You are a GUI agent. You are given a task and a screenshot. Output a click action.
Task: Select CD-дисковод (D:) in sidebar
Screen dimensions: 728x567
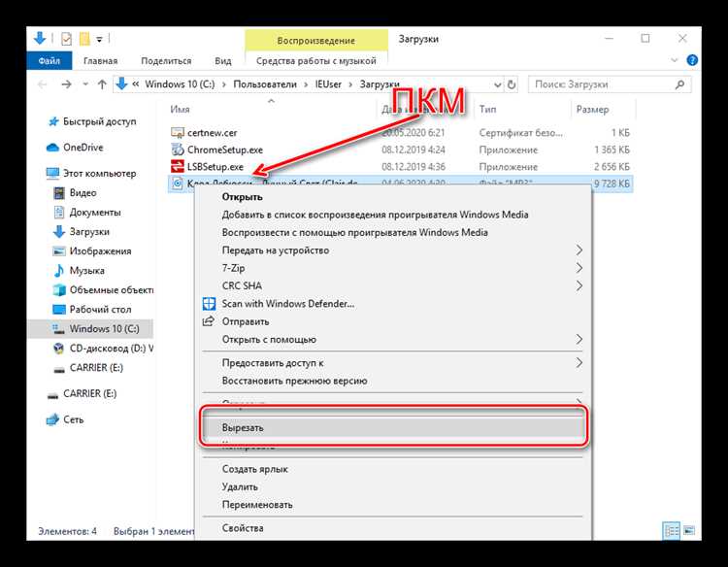pyautogui.click(x=103, y=349)
